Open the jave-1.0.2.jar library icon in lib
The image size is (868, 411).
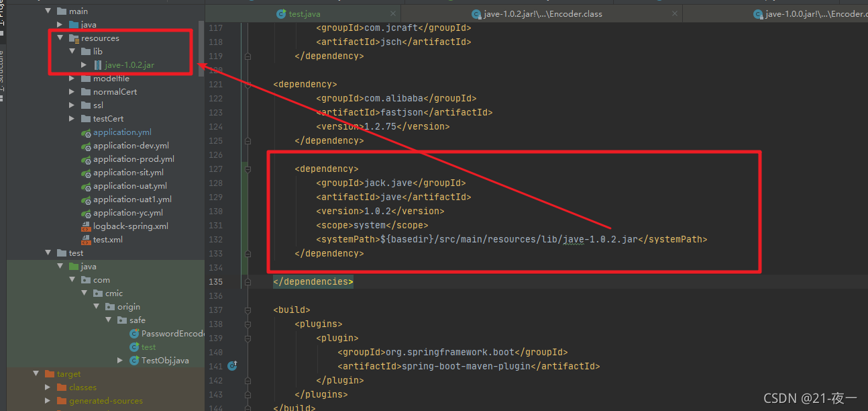click(98, 65)
